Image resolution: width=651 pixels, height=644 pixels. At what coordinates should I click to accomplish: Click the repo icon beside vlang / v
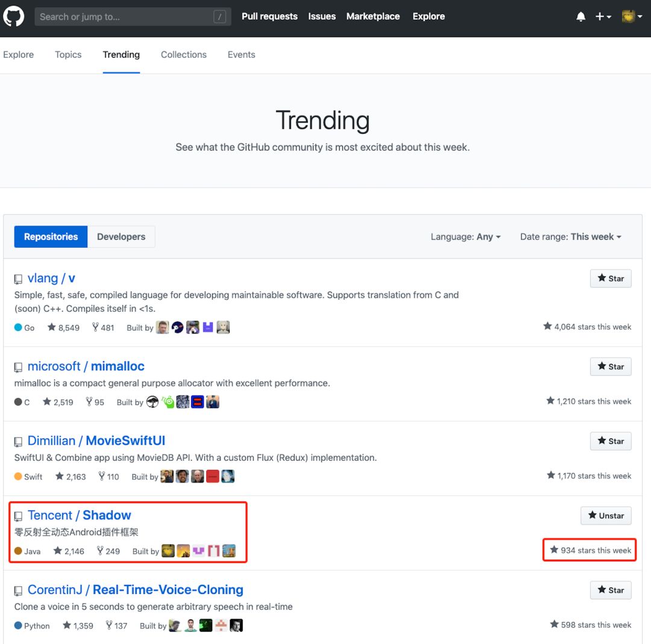tap(18, 279)
